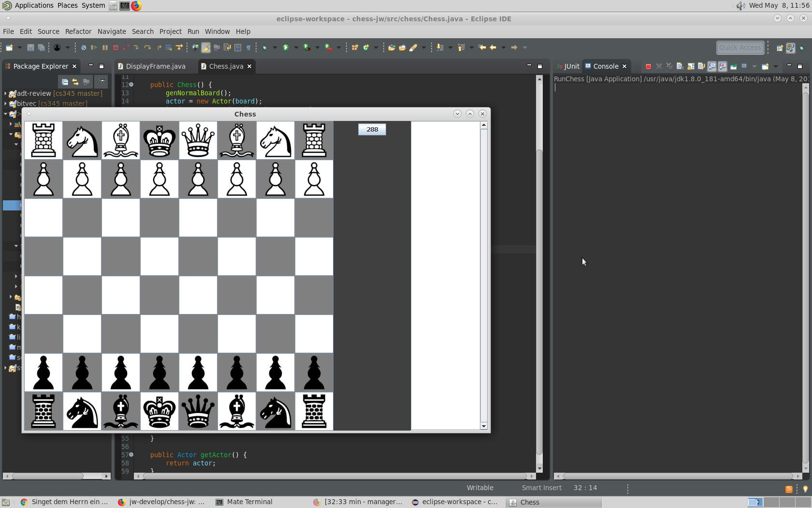Click the black queen chess piece
The height and width of the screenshot is (508, 812).
(x=198, y=411)
